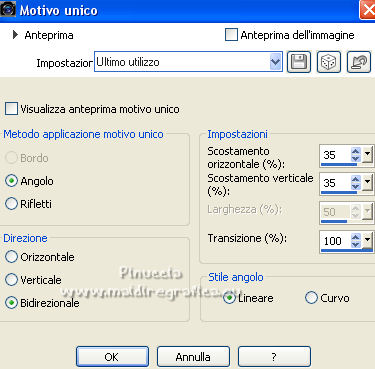Randomize parameters with the dice icon
Viewport: 375px width, 369px height.
point(329,62)
